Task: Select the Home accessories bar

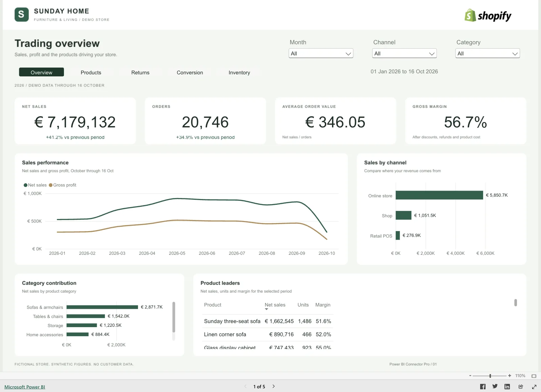Action: tap(77, 335)
